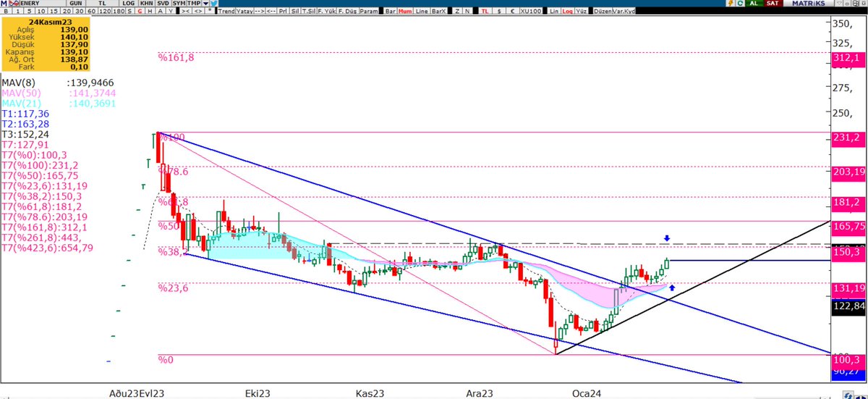Click the N toolbar button
Image resolution: width=868 pixels, height=399 pixels.
[x=467, y=12]
